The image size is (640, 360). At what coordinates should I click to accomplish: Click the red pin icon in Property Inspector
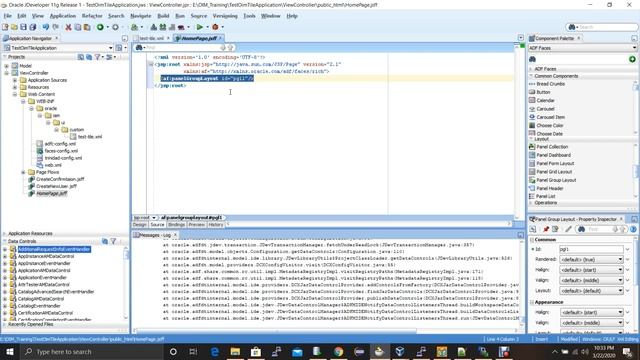click(x=546, y=229)
